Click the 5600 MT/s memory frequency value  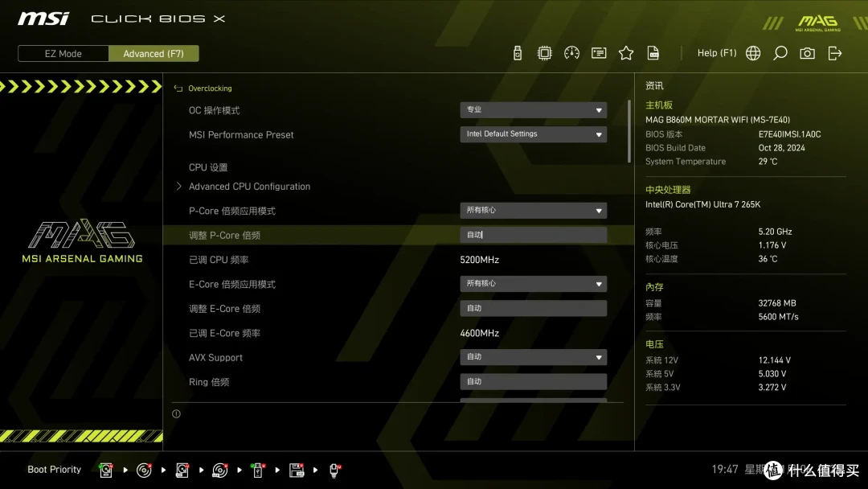point(778,317)
